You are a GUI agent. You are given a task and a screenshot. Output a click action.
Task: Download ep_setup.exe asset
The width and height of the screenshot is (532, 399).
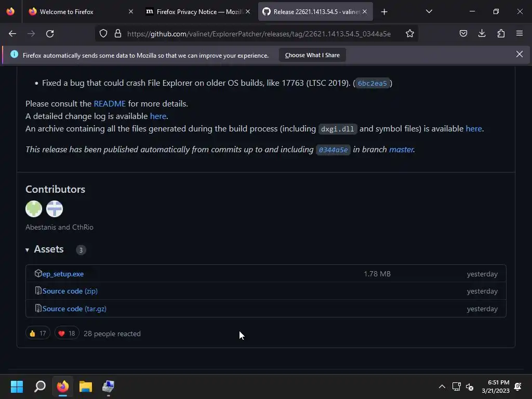tap(63, 274)
